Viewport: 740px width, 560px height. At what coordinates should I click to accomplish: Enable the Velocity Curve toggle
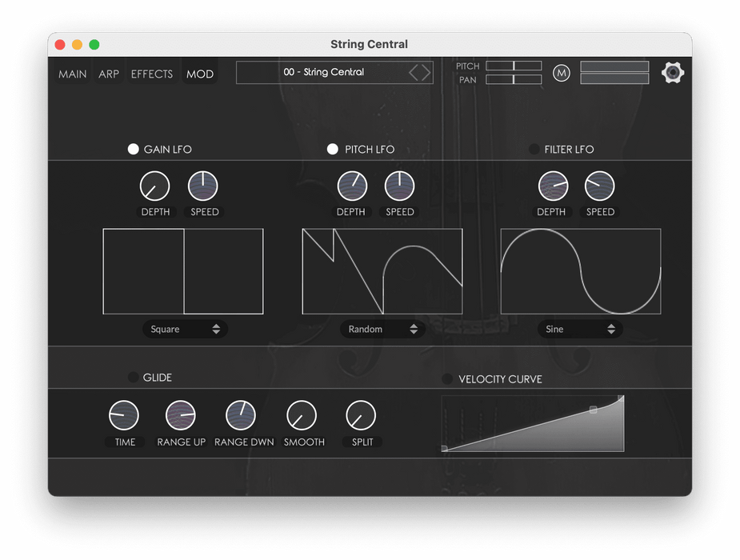pos(447,379)
